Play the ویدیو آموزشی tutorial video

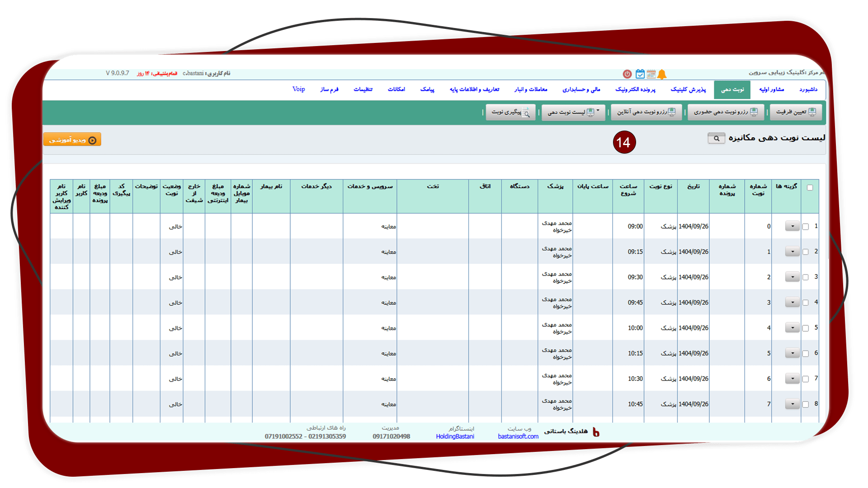(x=72, y=140)
